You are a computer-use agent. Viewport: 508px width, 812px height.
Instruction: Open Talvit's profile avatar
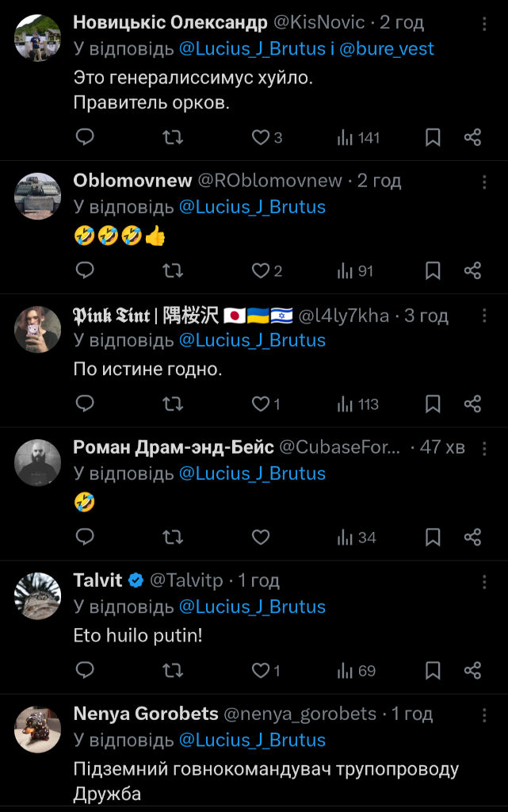[x=38, y=596]
